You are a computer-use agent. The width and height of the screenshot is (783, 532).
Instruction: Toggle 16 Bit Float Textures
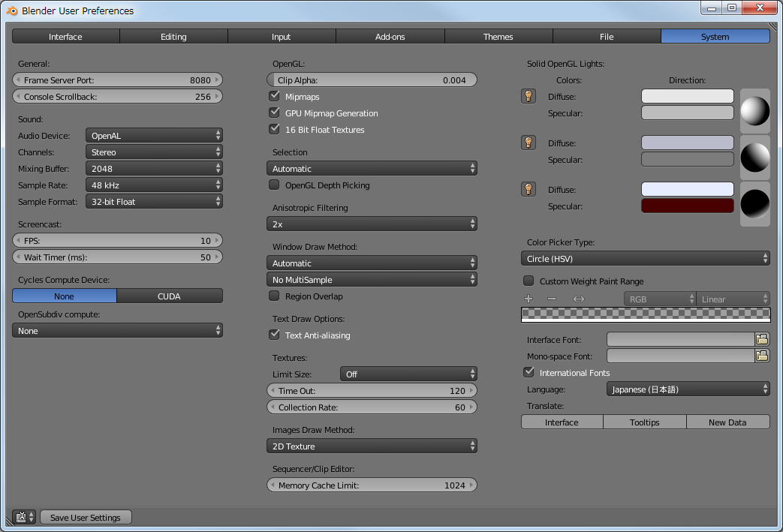274,129
